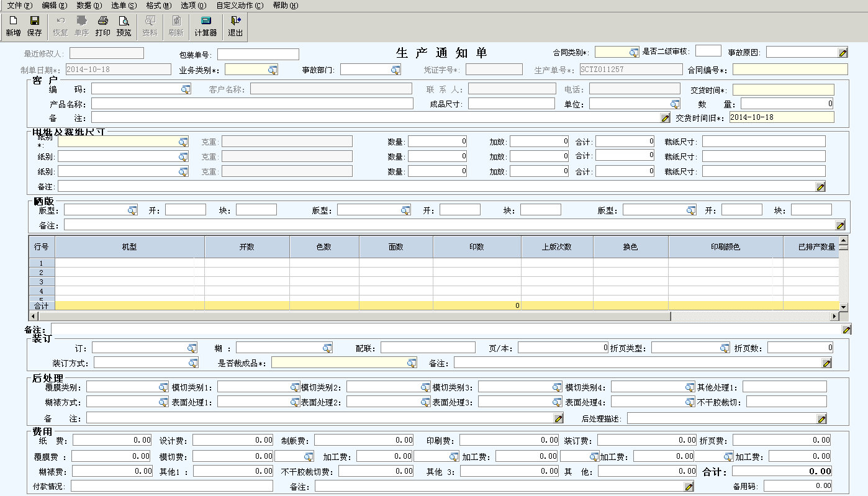The image size is (868, 496).
Task: Click the 退出 (Exit) toolbar icon
Action: click(235, 26)
